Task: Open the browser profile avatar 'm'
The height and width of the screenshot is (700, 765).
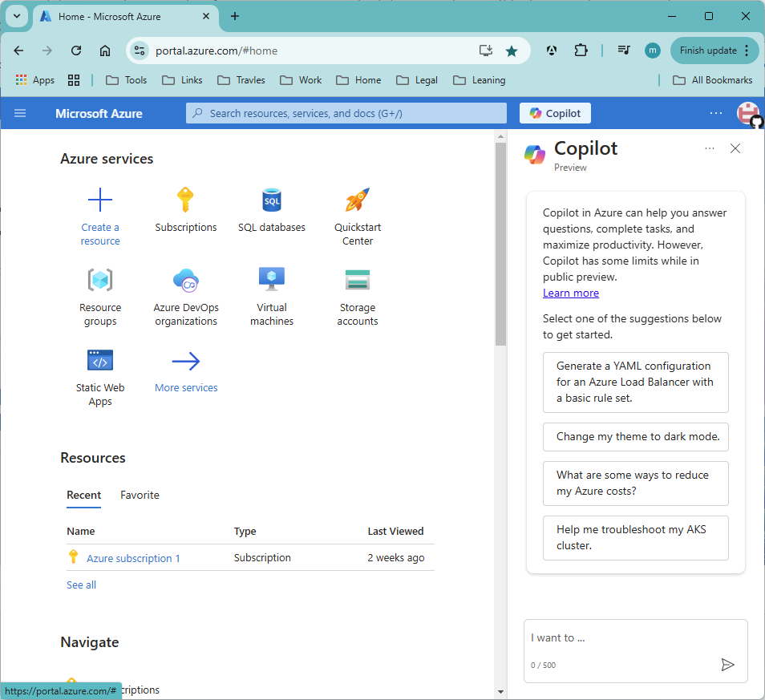Action: click(652, 51)
